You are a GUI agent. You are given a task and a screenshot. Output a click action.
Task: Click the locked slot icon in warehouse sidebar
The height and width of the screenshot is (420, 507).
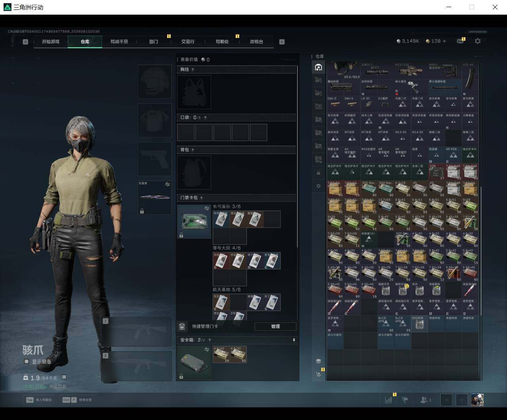point(318,173)
